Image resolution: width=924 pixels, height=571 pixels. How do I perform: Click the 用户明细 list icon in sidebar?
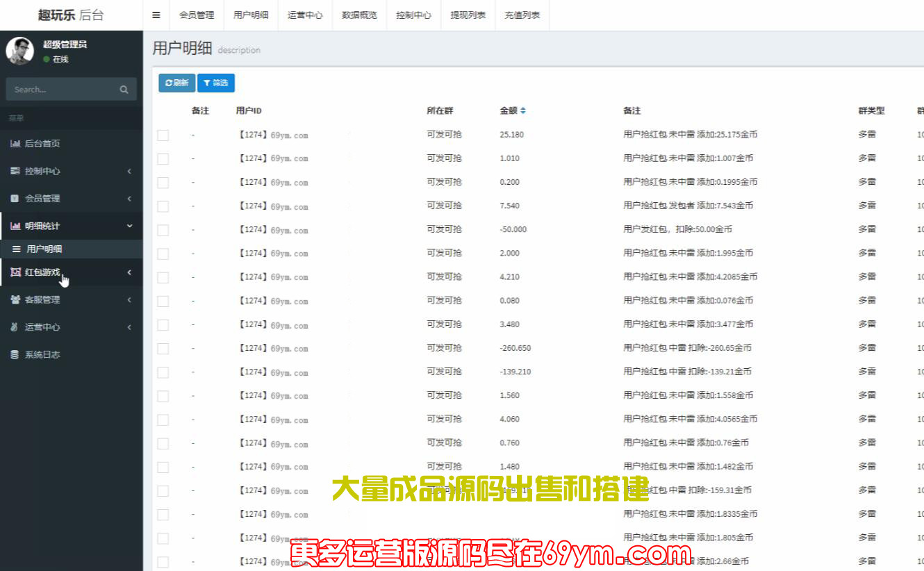[x=17, y=249]
